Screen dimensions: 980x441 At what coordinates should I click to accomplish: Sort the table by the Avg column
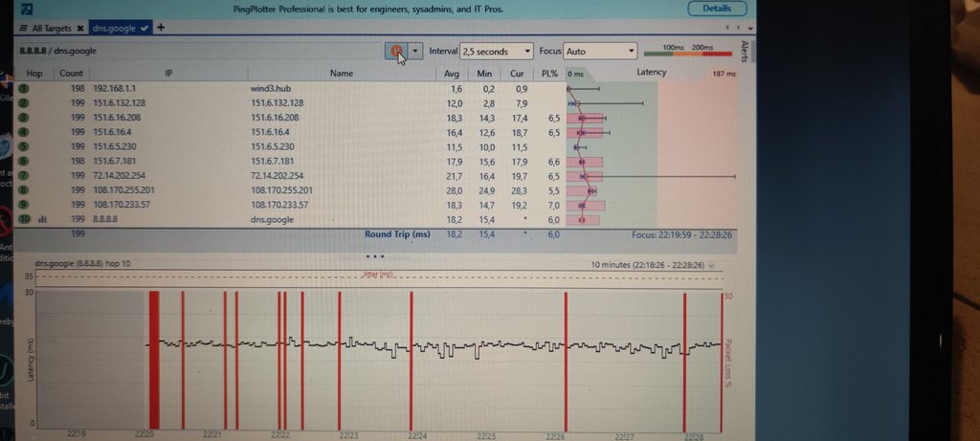click(453, 73)
